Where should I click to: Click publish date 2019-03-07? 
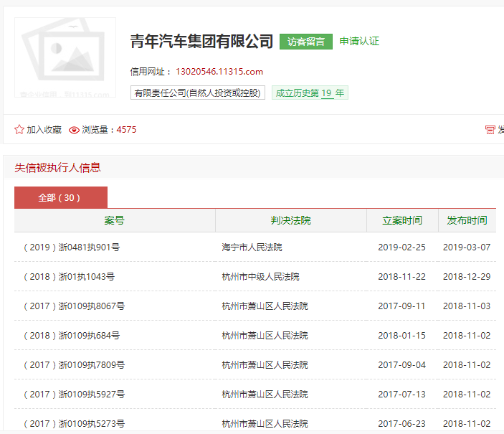pos(467,247)
